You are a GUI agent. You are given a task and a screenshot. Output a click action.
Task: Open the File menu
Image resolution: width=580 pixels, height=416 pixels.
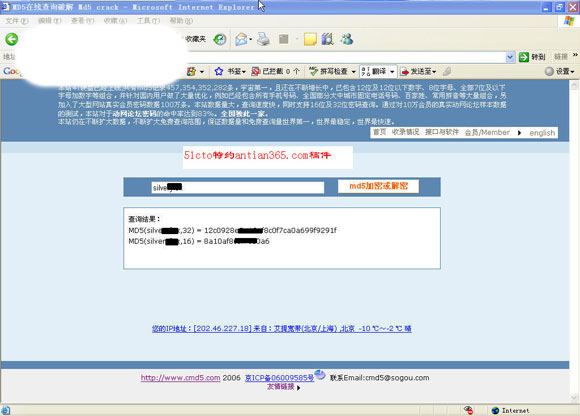(17, 21)
